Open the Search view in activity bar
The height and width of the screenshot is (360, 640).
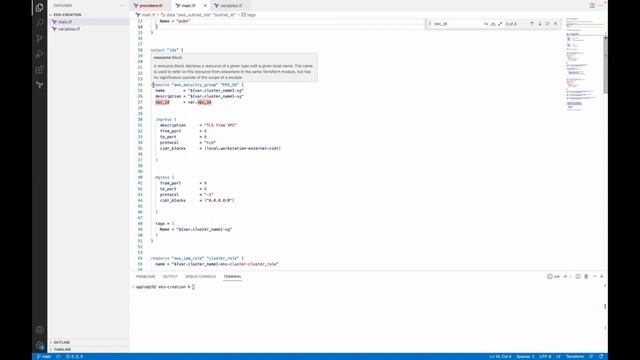[x=40, y=23]
